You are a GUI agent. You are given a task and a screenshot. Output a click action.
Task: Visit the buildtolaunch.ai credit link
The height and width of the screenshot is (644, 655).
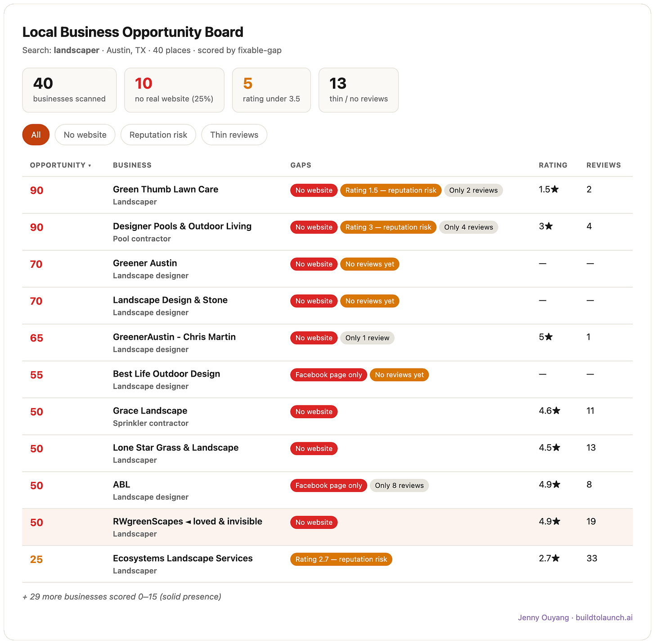604,617
